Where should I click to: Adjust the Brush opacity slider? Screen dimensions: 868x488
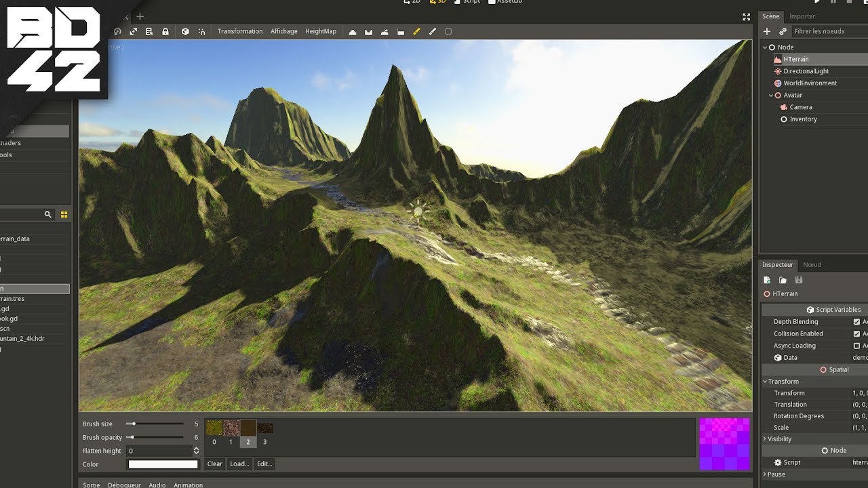[155, 437]
